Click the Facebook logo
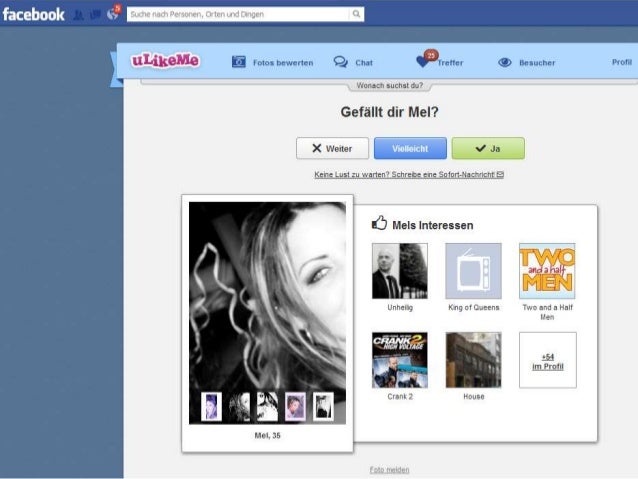This screenshot has height=479, width=638. (33, 15)
